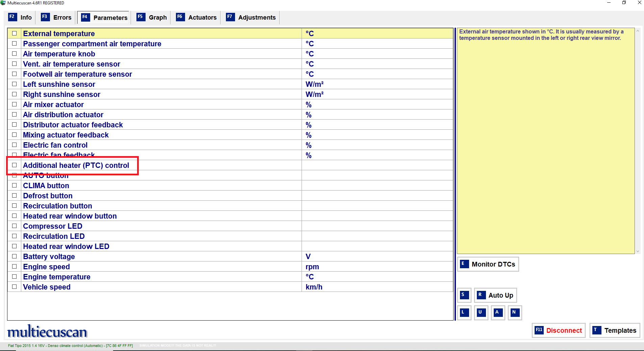The width and height of the screenshot is (644, 351).
Task: Switch to the Info tab
Action: (20, 18)
